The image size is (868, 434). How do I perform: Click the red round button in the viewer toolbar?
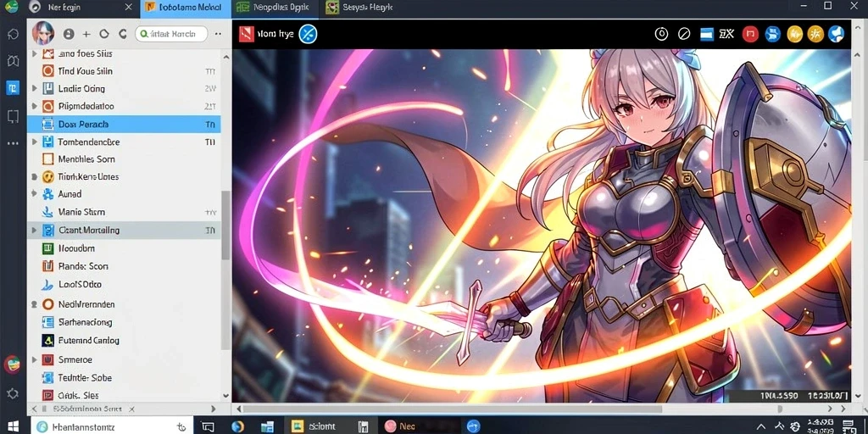(750, 34)
